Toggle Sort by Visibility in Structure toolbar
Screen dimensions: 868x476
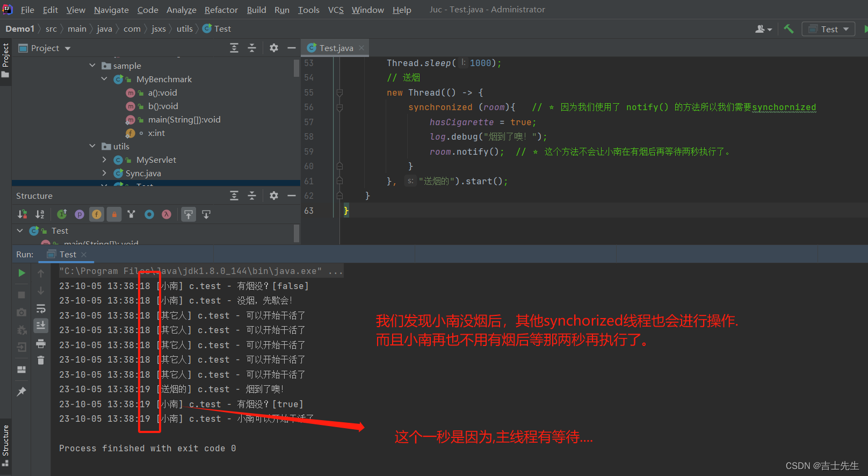click(23, 214)
